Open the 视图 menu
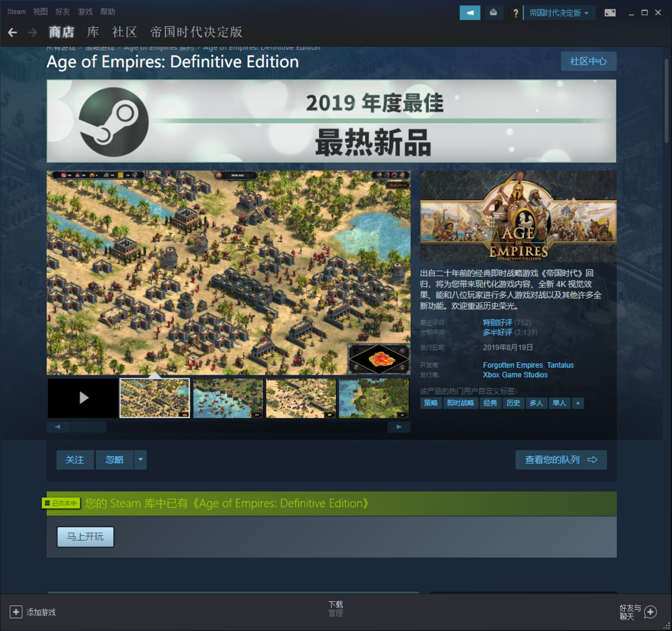Screen dimensions: 672x631 pyautogui.click(x=40, y=12)
